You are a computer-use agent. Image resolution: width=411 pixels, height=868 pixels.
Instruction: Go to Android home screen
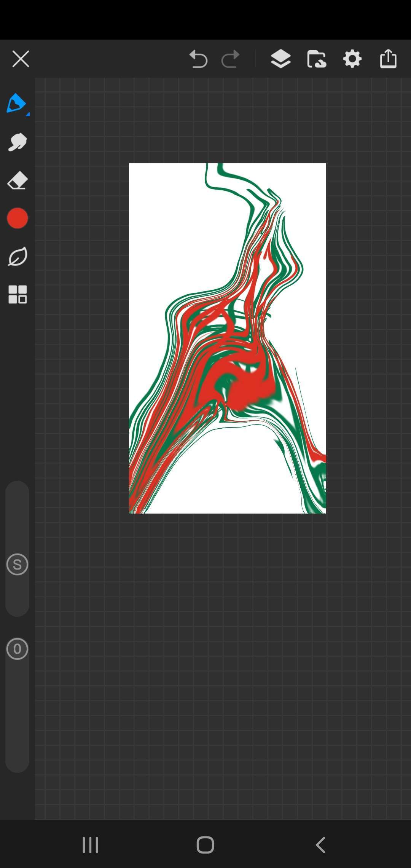(205, 845)
